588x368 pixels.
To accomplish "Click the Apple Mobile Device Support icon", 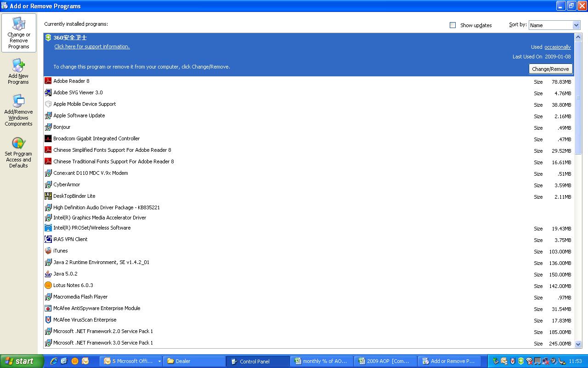I will 48,104.
